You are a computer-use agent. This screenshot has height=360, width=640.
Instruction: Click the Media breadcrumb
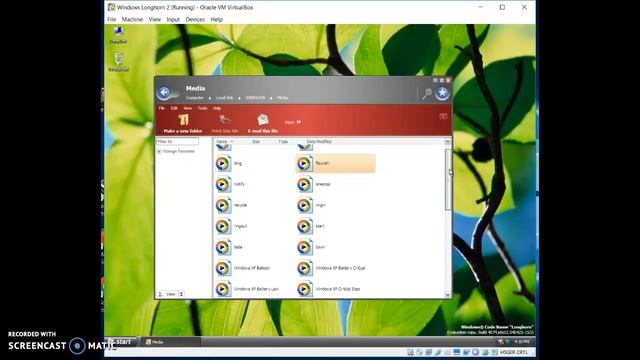pyautogui.click(x=282, y=98)
